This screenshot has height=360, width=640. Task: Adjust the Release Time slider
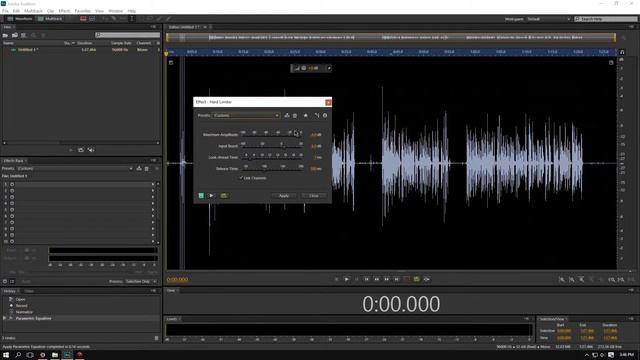272,169
